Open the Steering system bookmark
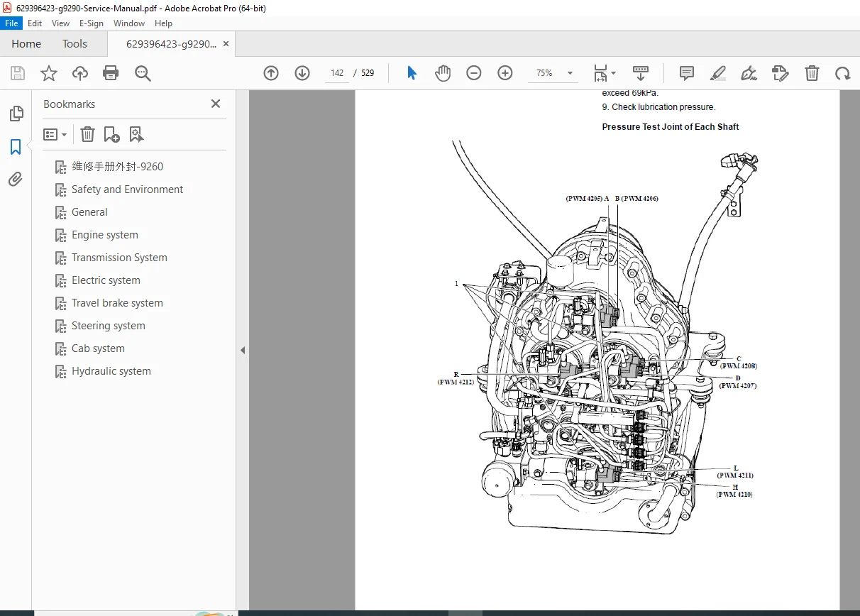Image resolution: width=860 pixels, height=616 pixels. pyautogui.click(x=109, y=326)
